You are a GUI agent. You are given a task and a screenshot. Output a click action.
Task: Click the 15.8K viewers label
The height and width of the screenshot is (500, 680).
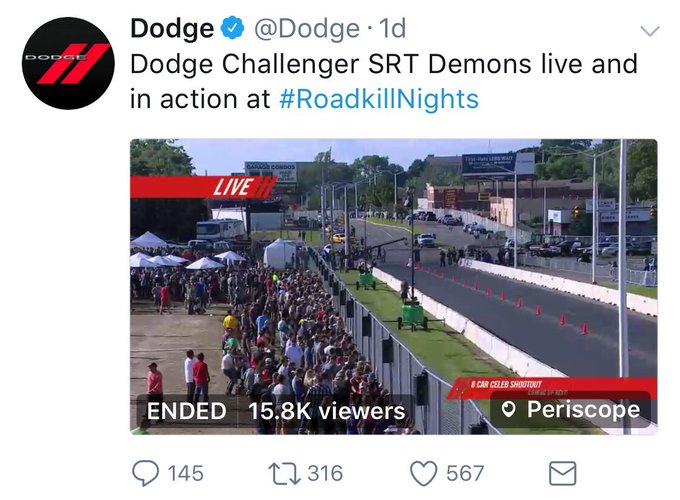click(327, 411)
